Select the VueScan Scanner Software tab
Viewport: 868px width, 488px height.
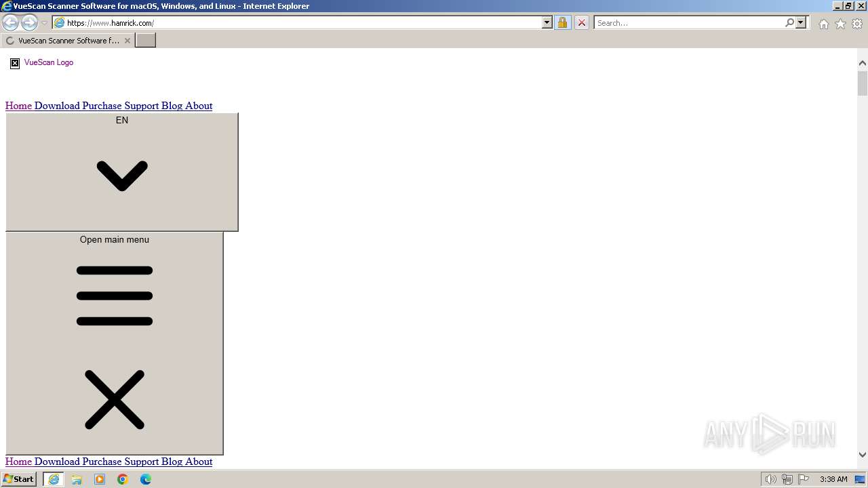67,41
